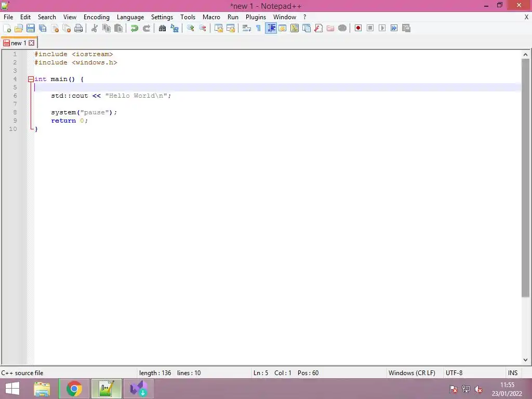
Task: Open the Settings menu
Action: pos(162,17)
